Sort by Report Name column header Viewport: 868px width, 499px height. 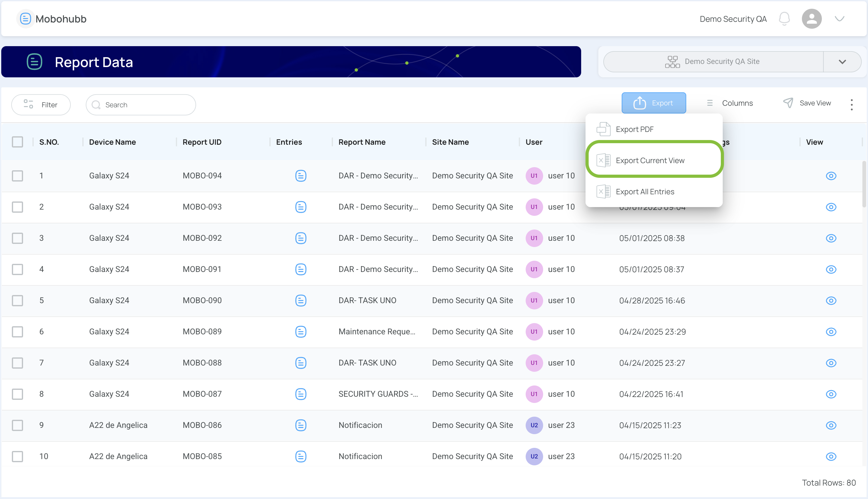(362, 142)
